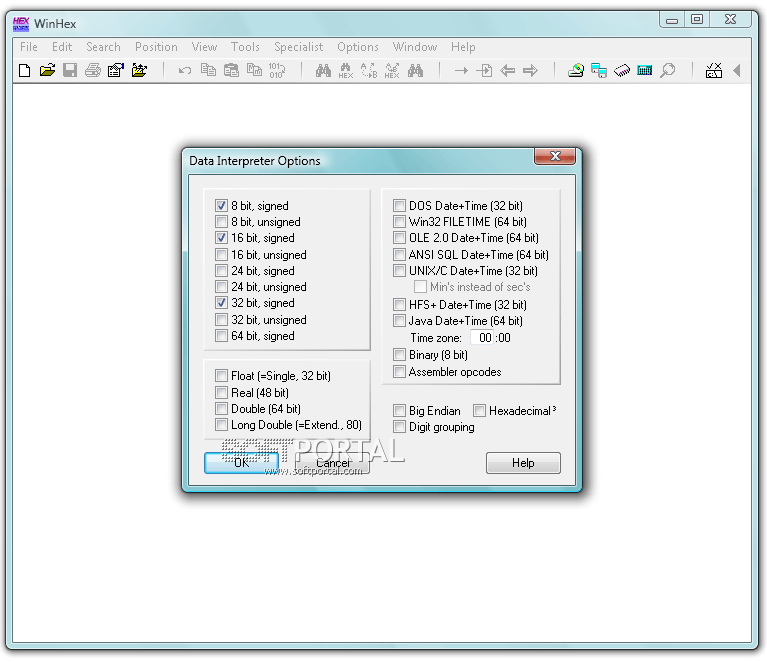Click the Save floppy disk icon
This screenshot has width=767, height=662.
[x=70, y=70]
